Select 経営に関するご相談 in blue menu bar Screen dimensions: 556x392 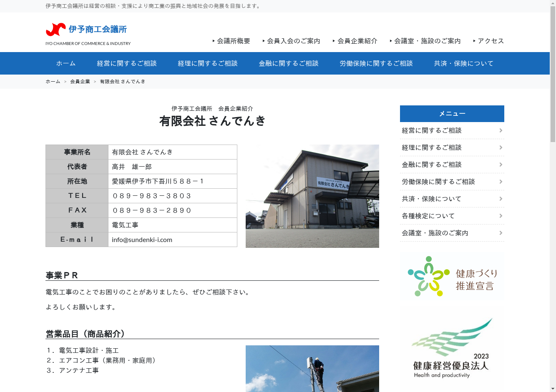(x=127, y=63)
